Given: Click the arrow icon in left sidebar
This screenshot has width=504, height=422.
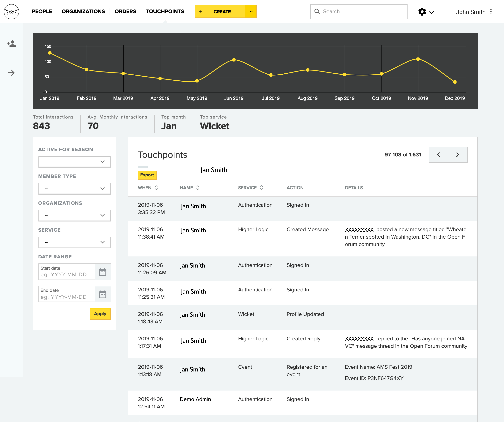Looking at the screenshot, I should click(11, 73).
